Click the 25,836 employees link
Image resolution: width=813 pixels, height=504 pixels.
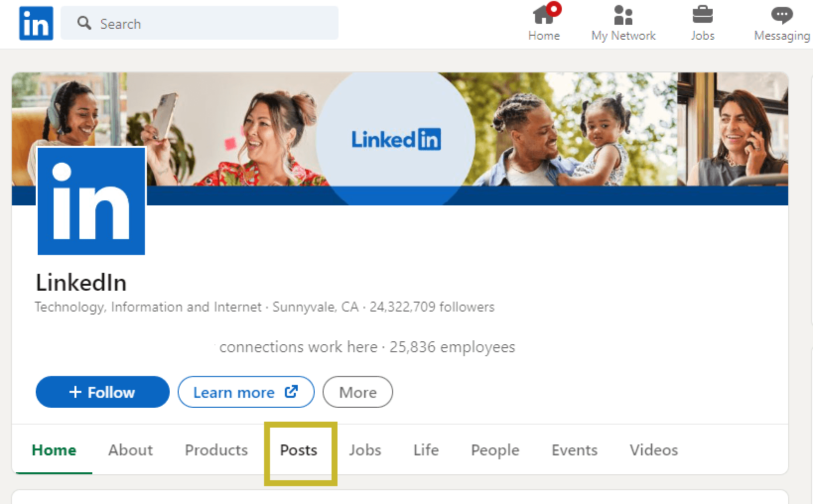click(452, 347)
